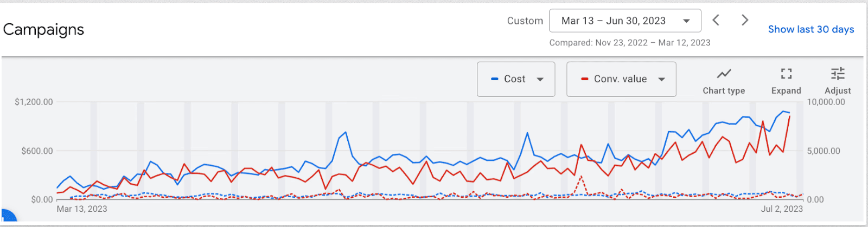
Task: Advance to the next date range arrow
Action: coord(745,21)
